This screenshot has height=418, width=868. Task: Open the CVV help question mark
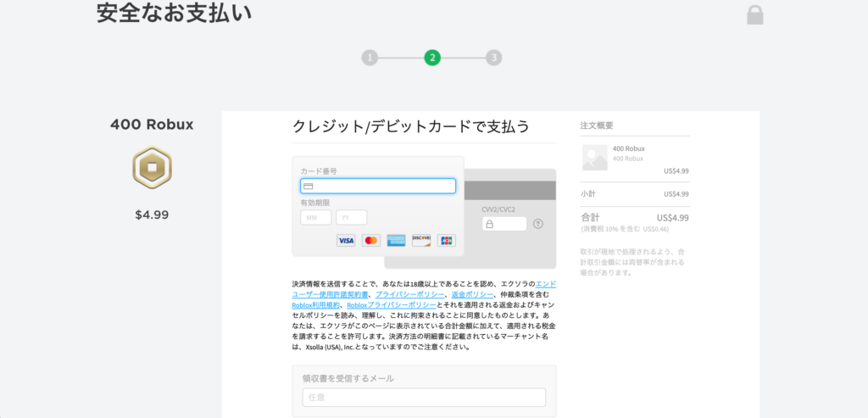(x=538, y=224)
